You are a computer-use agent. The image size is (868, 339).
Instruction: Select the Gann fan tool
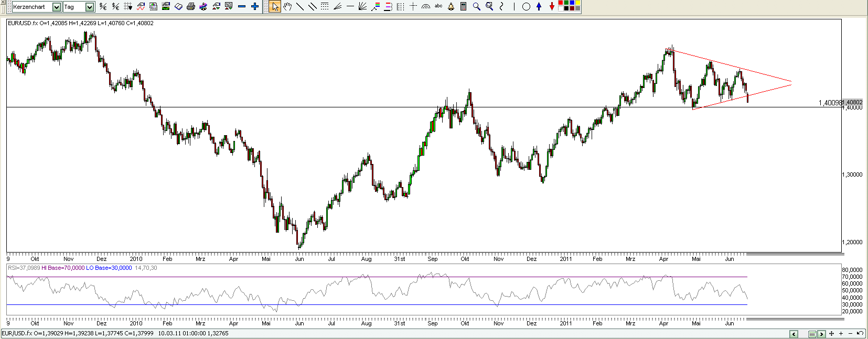(x=362, y=7)
